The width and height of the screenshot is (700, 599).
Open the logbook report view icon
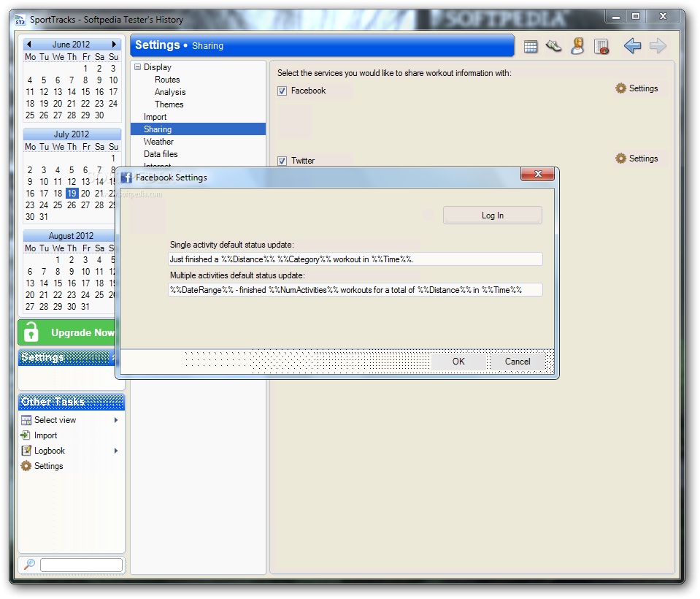601,46
